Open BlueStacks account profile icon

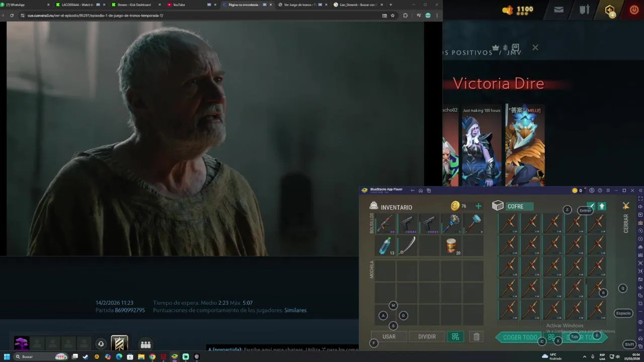click(592, 191)
